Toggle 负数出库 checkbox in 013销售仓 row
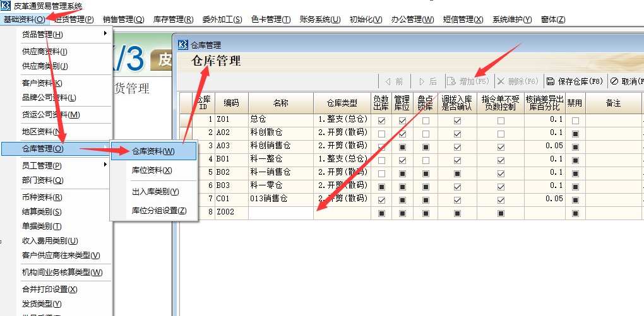The height and width of the screenshot is (316, 644). click(x=381, y=201)
